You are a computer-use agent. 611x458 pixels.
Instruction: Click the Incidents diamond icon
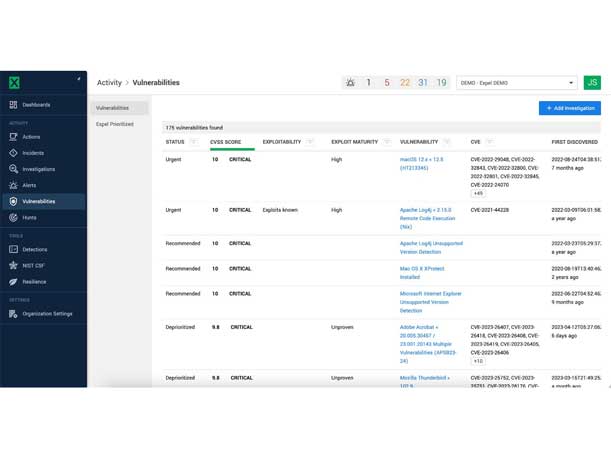click(13, 153)
